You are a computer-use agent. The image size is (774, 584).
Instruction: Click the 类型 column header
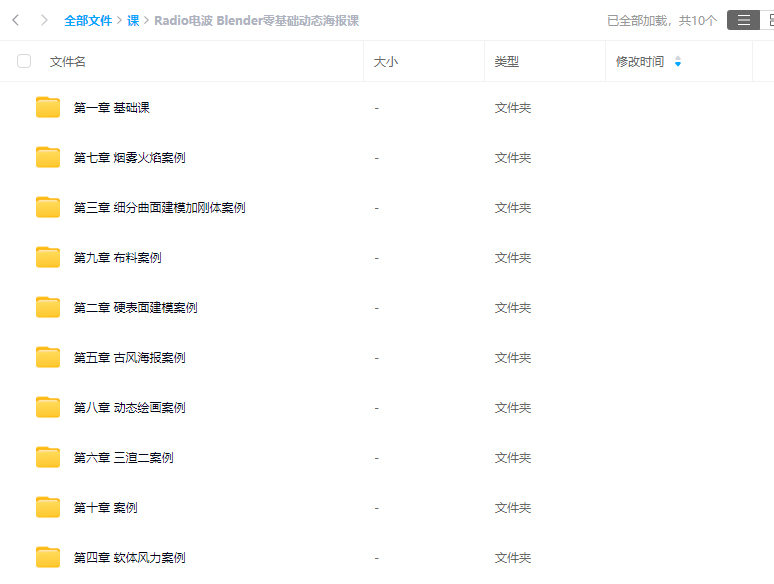tap(506, 62)
